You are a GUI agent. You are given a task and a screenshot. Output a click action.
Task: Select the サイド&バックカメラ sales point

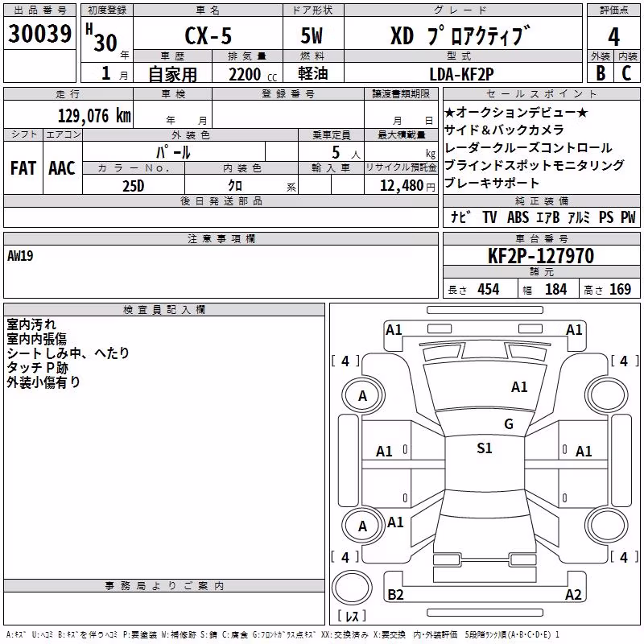[505, 130]
